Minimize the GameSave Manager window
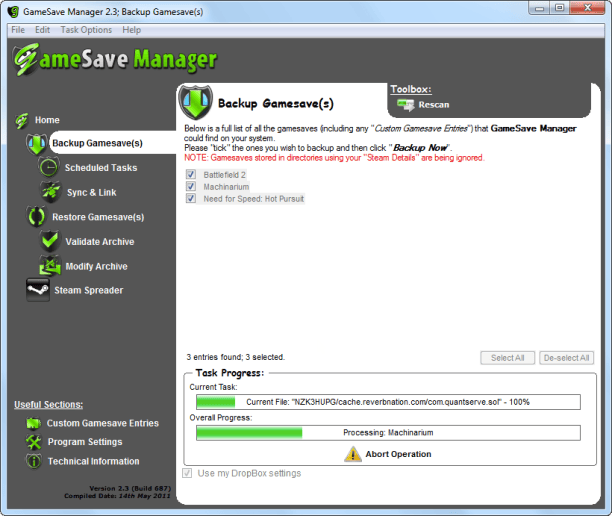The height and width of the screenshot is (516, 612). 539,8
